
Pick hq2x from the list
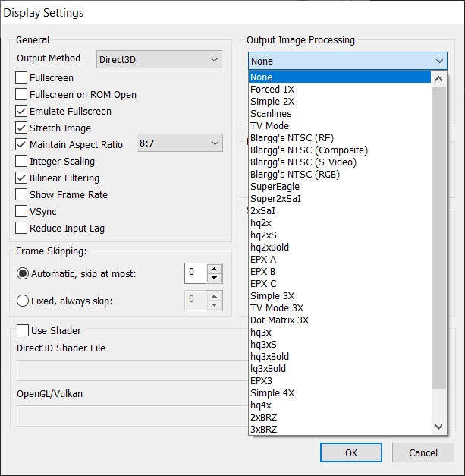(x=340, y=223)
